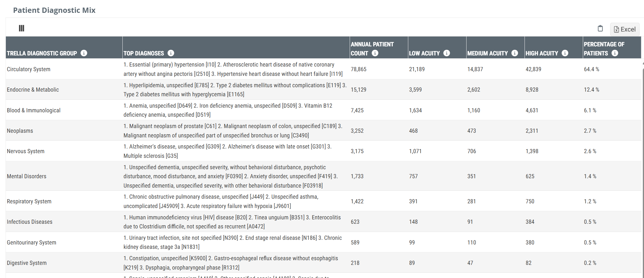
Task: Click high acuity value 4,631
Action: click(532, 110)
